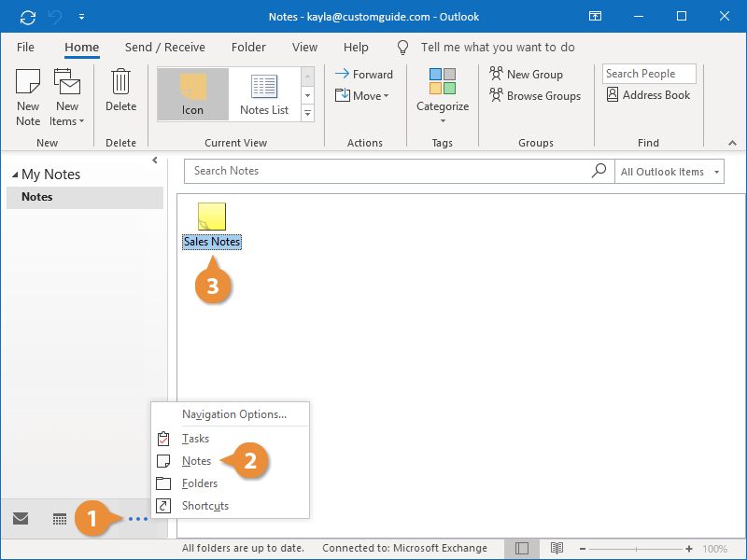Screen dimensions: 747x560
Task: Delete the selected note with trash icon
Action: coord(121,90)
